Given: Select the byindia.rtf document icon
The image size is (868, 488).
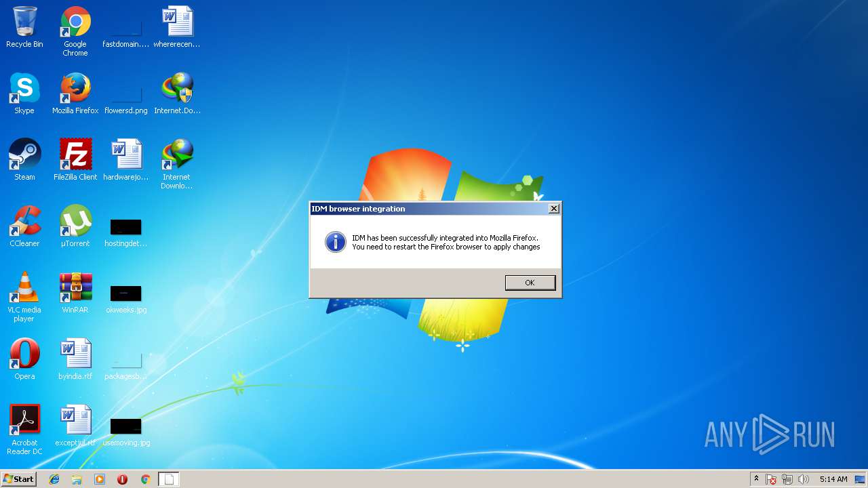Looking at the screenshot, I should (75, 359).
